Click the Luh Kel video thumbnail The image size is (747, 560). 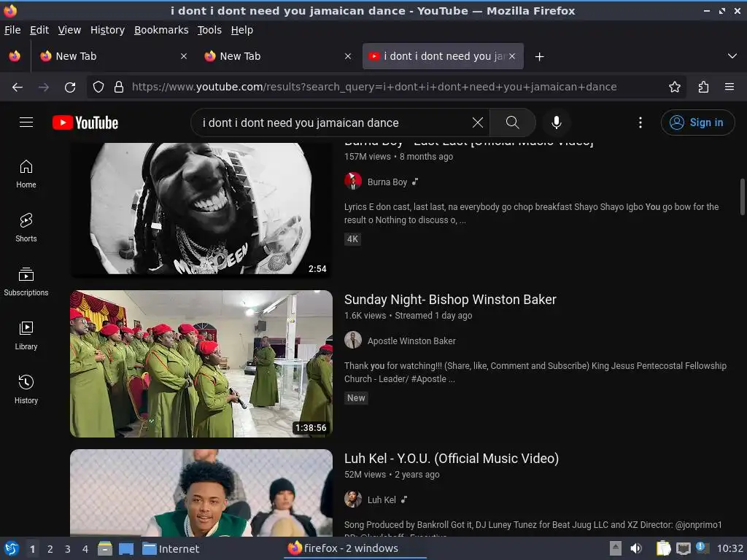[201, 493]
